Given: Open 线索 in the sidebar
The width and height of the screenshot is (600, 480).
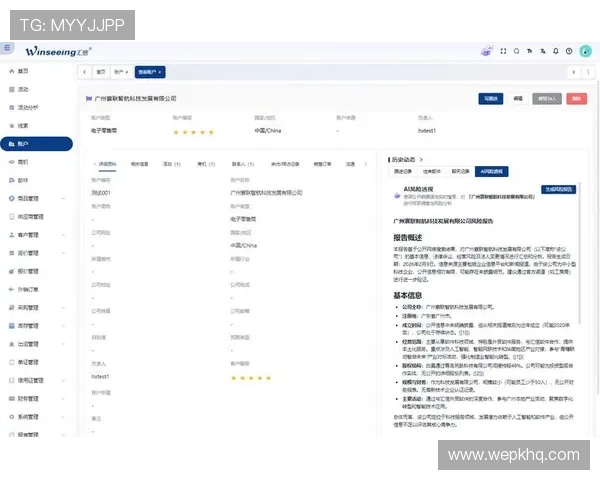Looking at the screenshot, I should pyautogui.click(x=23, y=126).
